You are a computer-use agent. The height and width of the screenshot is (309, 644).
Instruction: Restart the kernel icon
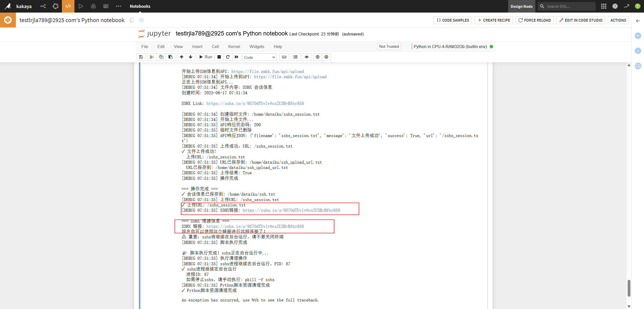coord(228,57)
